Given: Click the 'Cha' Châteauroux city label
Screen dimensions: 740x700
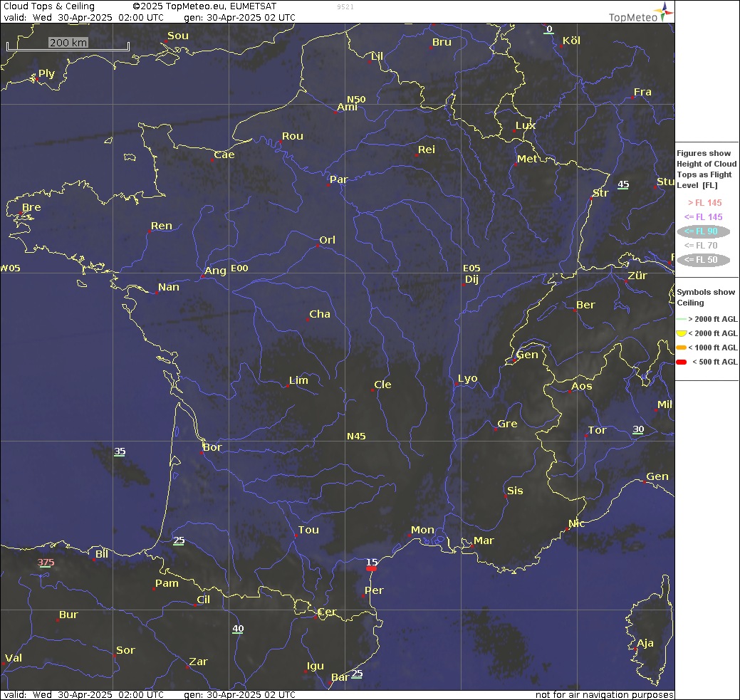Looking at the screenshot, I should click(320, 314).
